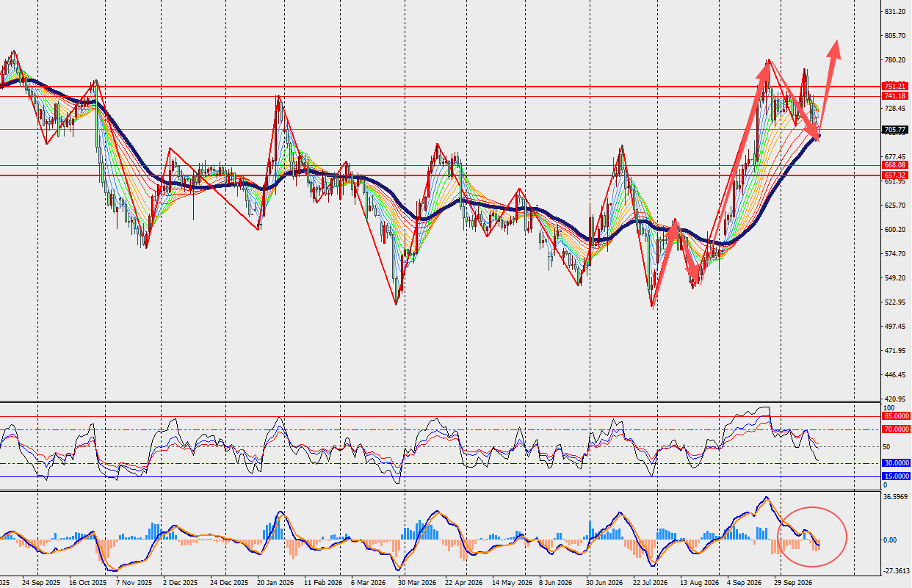The height and width of the screenshot is (588, 912).
Task: Click the 780.20 price axis value
Action: click(894, 60)
